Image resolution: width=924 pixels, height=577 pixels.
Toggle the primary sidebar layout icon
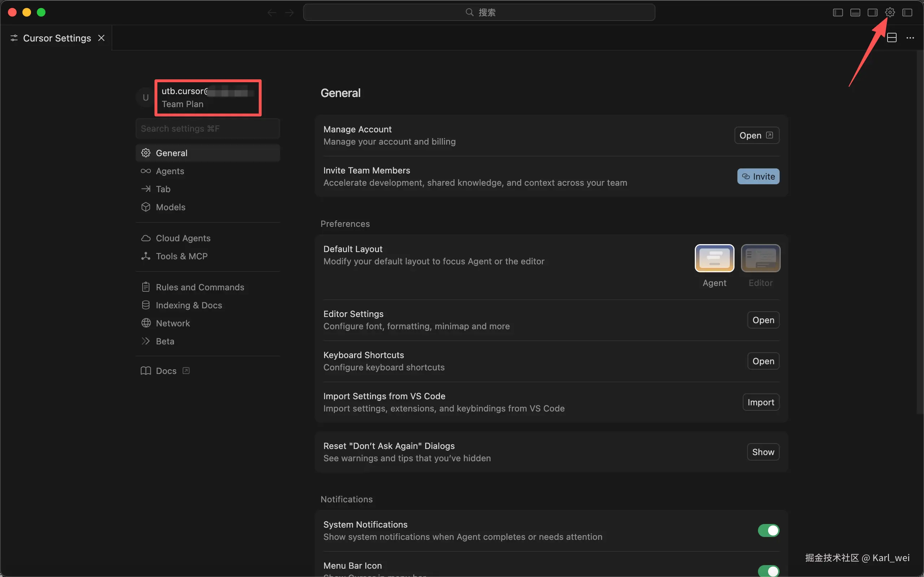point(838,13)
